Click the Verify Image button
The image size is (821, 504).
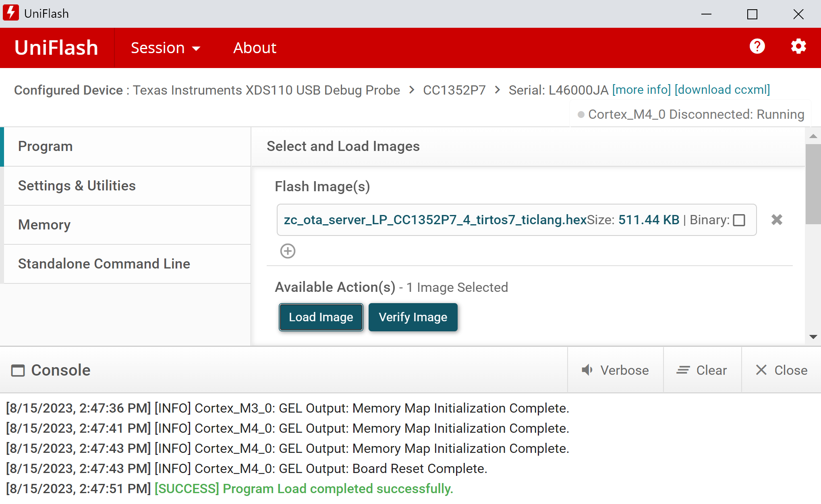pyautogui.click(x=413, y=317)
